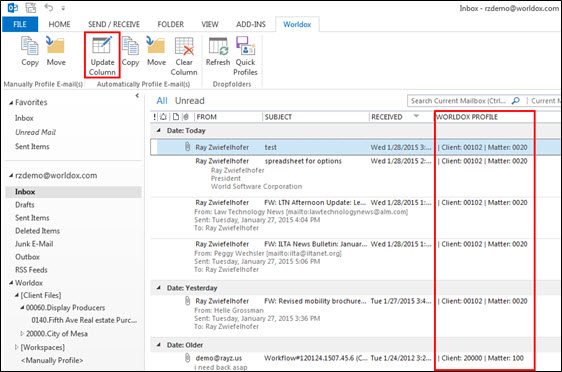562x372 pixels.
Task: Open the Deleted Items folder
Action: pos(37,231)
